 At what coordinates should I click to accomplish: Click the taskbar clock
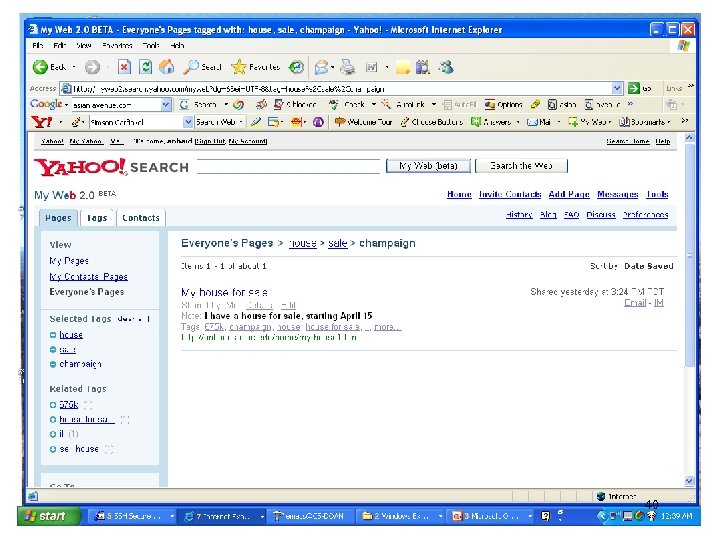[676, 516]
